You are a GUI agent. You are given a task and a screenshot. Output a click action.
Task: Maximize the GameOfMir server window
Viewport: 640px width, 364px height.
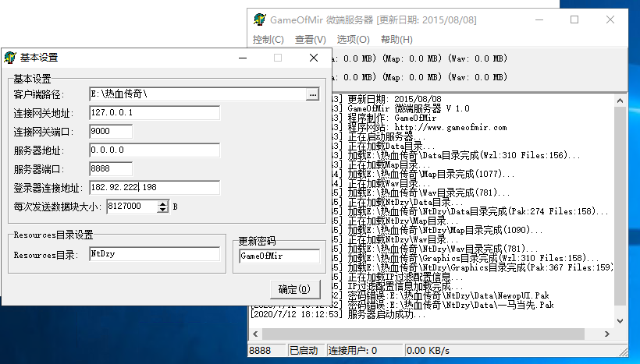574,19
